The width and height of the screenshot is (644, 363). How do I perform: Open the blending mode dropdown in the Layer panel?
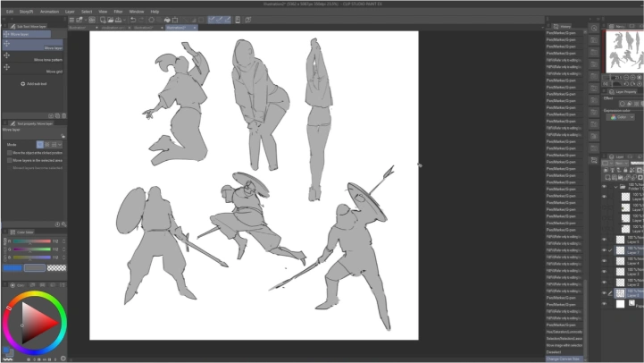[x=621, y=164]
